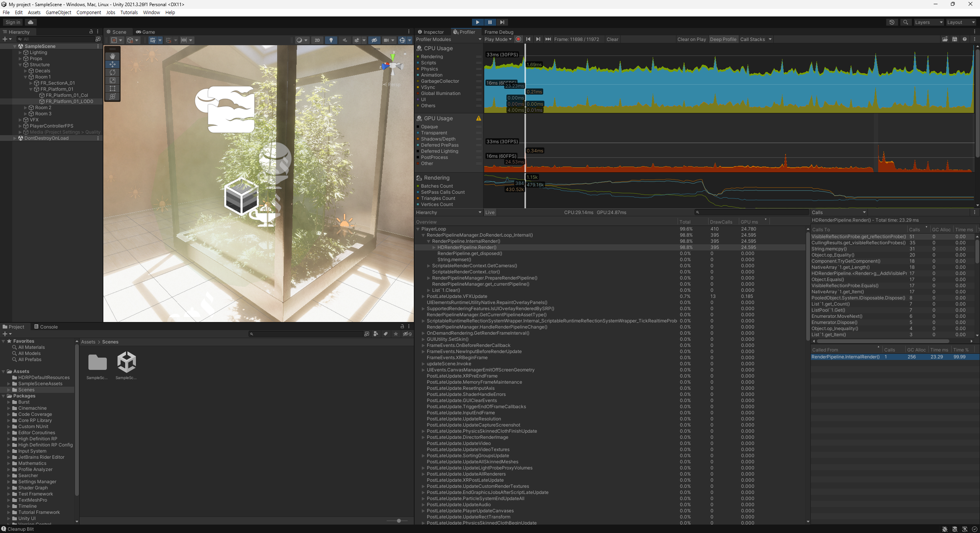Toggle 2D view mode in Scene
Image resolution: width=980 pixels, height=533 pixels.
[x=317, y=40]
